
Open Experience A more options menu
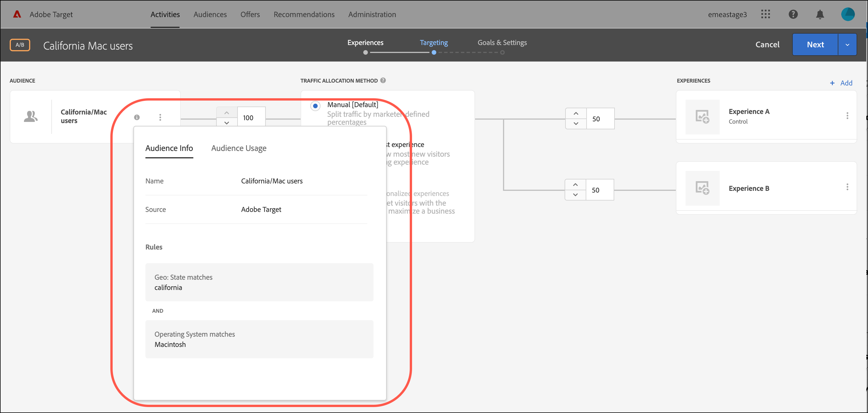click(847, 116)
